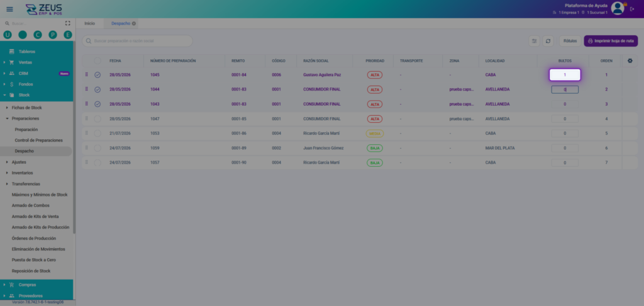Click the user profile avatar

(618, 8)
